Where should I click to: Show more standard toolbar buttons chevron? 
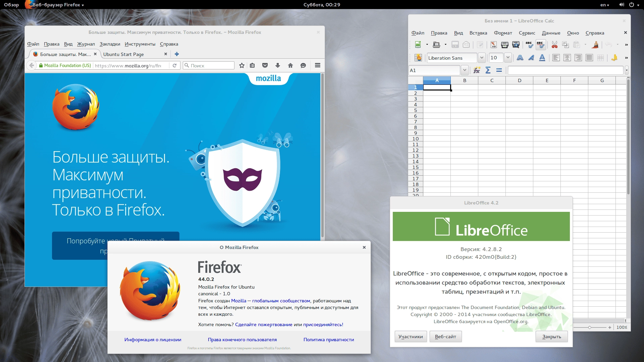click(x=626, y=45)
